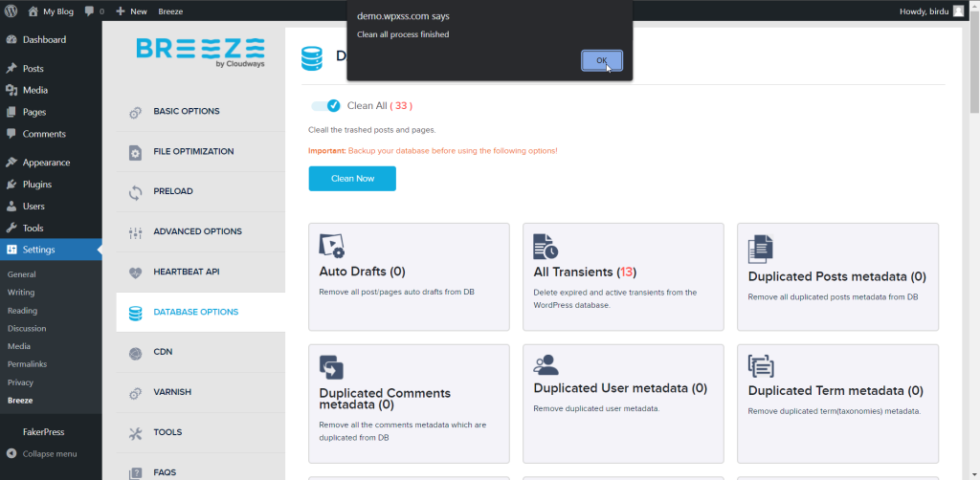The image size is (980, 480).
Task: Click the CDN globe icon
Action: click(135, 354)
